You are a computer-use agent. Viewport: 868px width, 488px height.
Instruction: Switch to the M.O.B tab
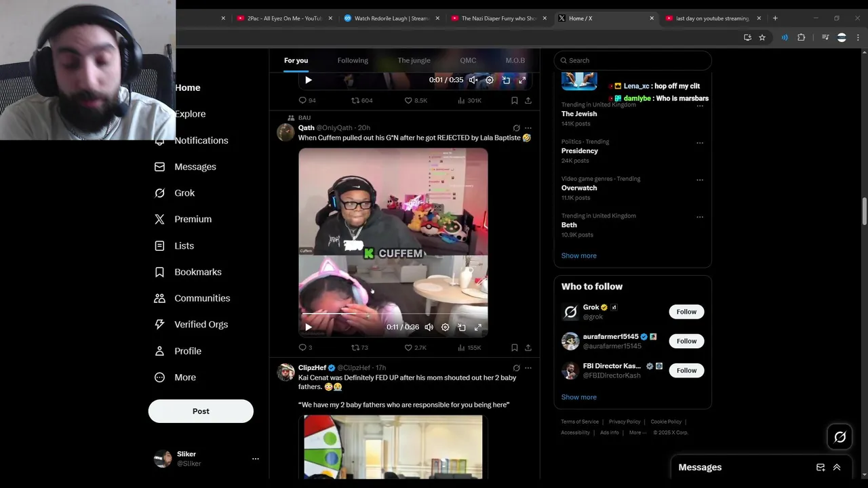point(515,60)
